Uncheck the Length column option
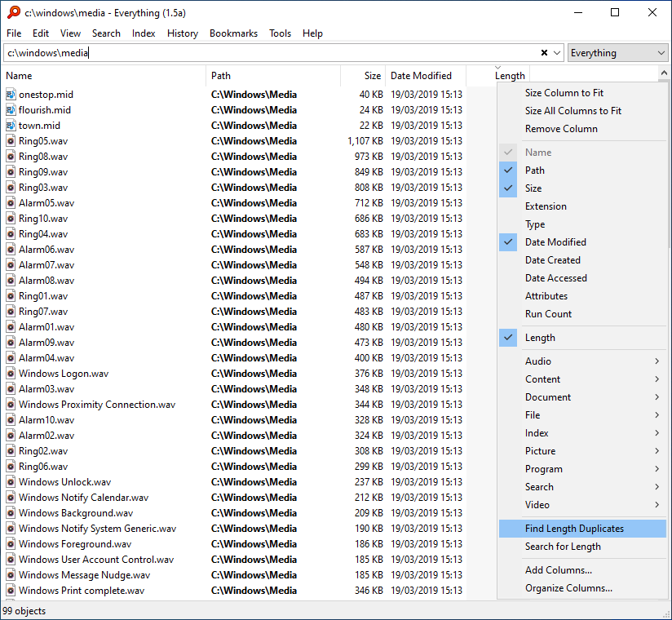Image resolution: width=672 pixels, height=620 pixels. pos(582,338)
